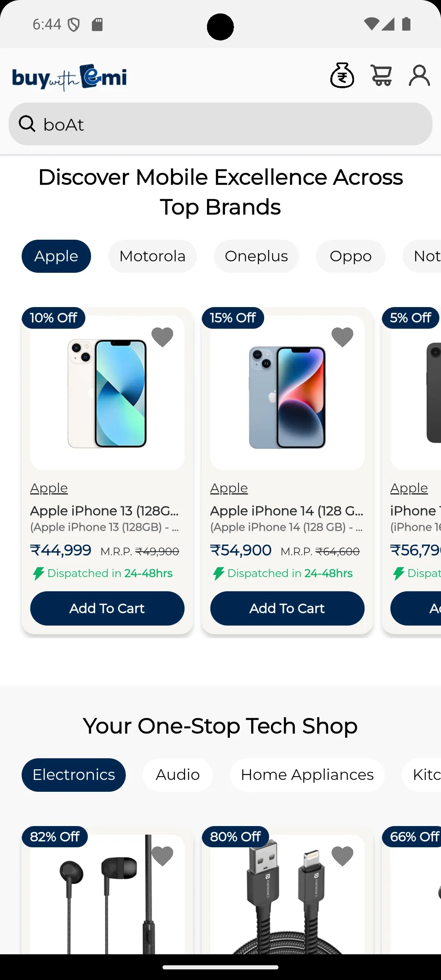The width and height of the screenshot is (441, 980).
Task: Add the Apple iPhone 13 to cart
Action: pyautogui.click(x=107, y=608)
